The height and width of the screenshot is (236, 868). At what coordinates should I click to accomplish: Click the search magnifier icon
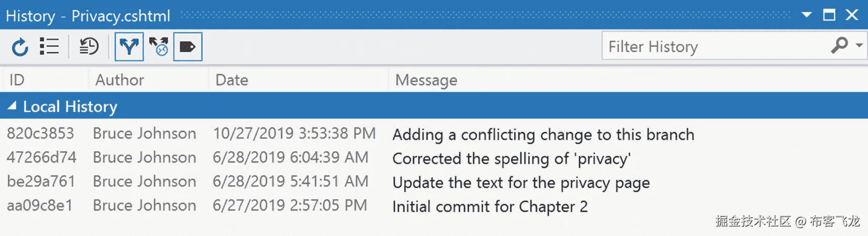tap(839, 46)
